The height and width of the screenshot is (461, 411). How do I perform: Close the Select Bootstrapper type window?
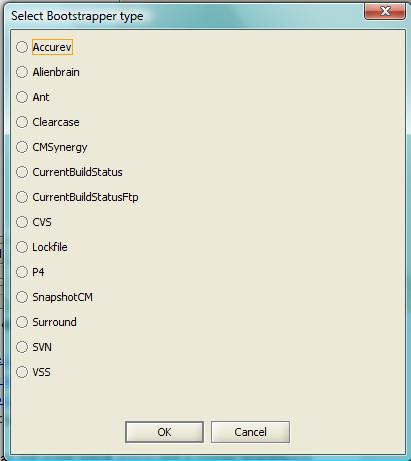click(x=385, y=11)
